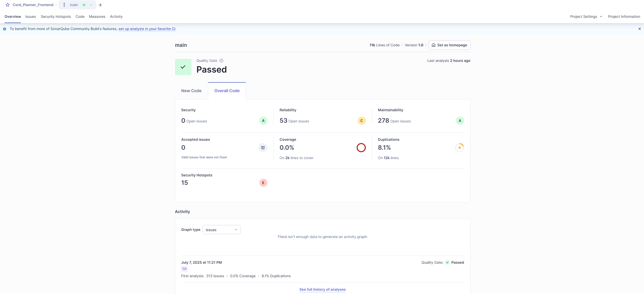Click the Maintainability rating A badge
The height and width of the screenshot is (294, 644).
(460, 121)
